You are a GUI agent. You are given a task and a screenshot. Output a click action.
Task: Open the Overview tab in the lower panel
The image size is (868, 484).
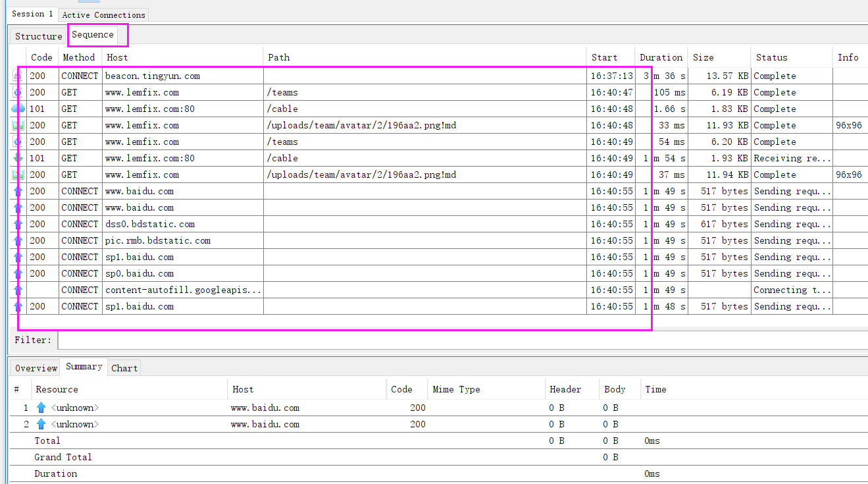point(36,368)
